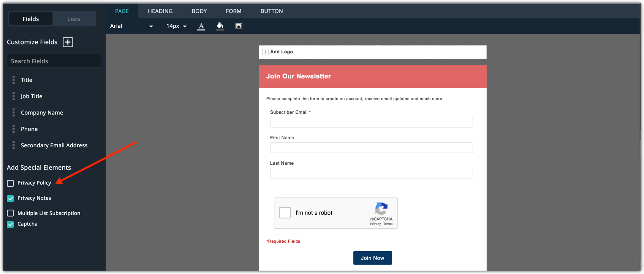Click the Last Name label
This screenshot has height=274, width=644.
[282, 163]
